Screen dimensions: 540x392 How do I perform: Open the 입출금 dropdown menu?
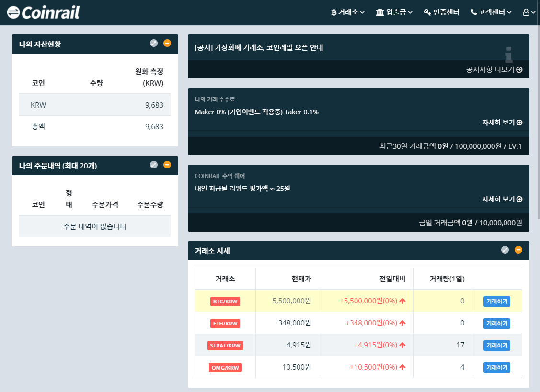click(x=394, y=12)
